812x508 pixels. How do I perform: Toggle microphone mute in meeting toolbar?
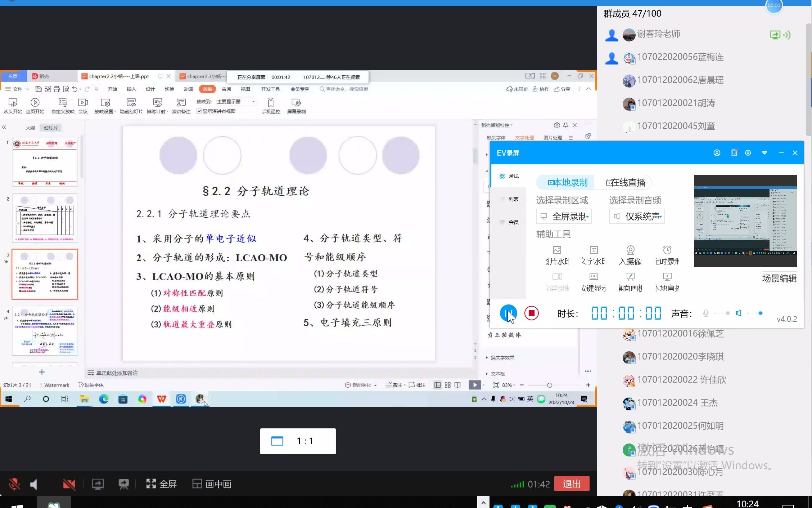pos(14,484)
